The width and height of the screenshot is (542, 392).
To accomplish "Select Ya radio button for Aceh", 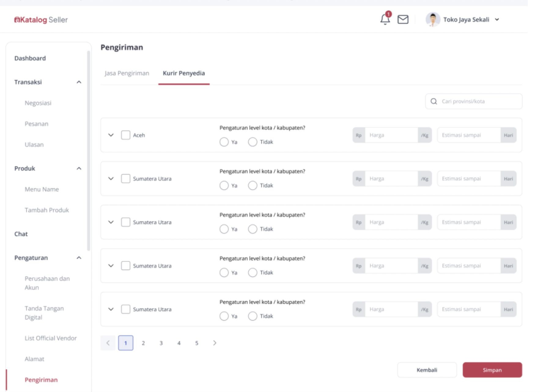I will 224,142.
